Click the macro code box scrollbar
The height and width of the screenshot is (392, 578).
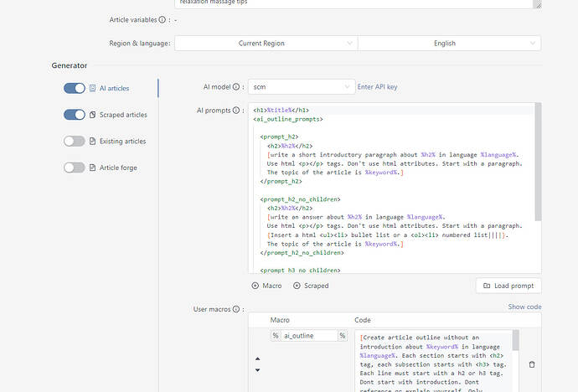tap(516, 340)
